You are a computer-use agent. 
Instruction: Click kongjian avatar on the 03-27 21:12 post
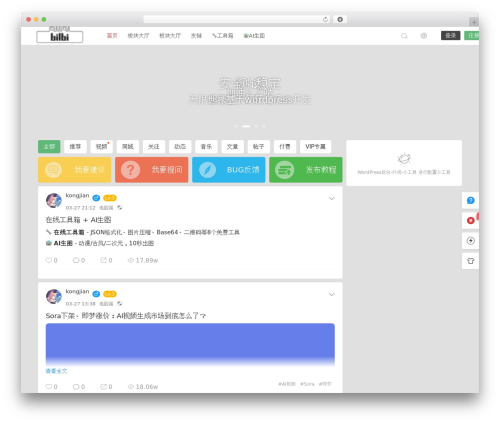[x=54, y=200]
